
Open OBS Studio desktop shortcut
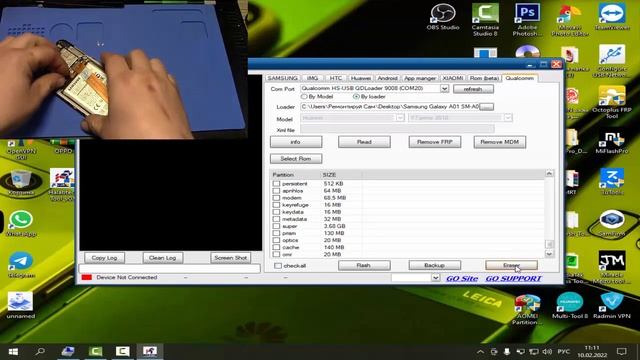click(x=443, y=17)
